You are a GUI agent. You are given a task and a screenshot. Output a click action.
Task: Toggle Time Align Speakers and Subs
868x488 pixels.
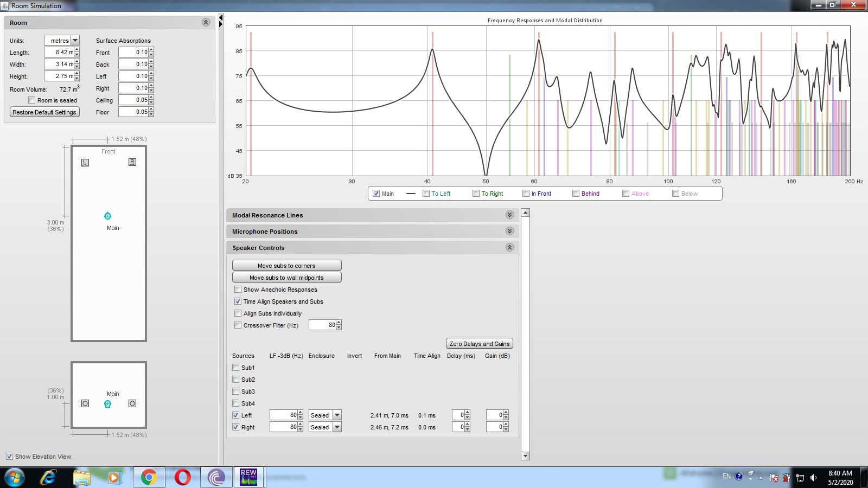pos(238,301)
